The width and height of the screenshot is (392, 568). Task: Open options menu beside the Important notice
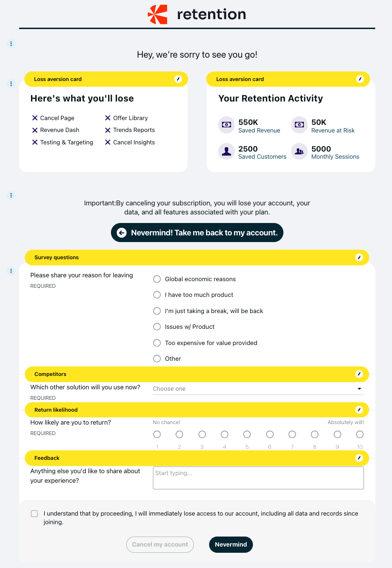click(11, 195)
